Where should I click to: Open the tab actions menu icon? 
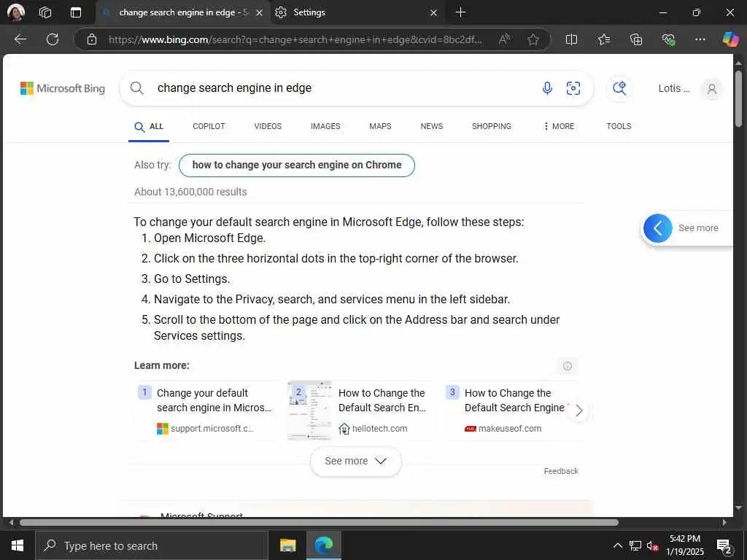pos(76,12)
